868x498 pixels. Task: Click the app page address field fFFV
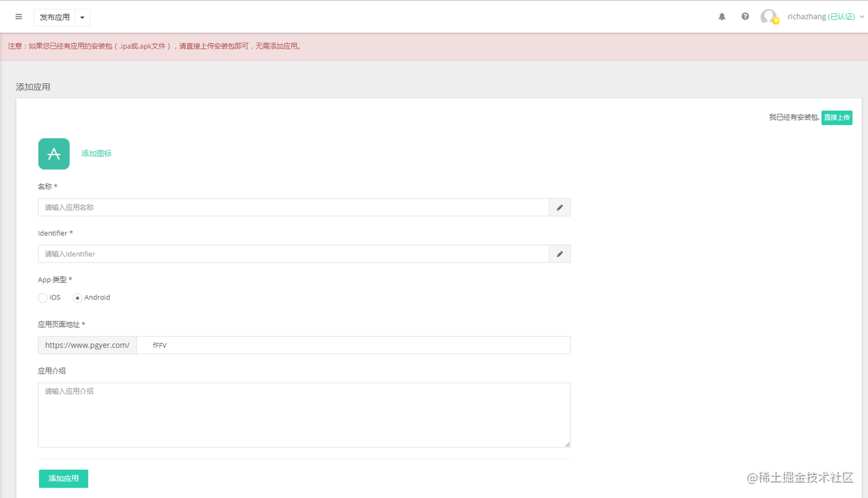(353, 346)
